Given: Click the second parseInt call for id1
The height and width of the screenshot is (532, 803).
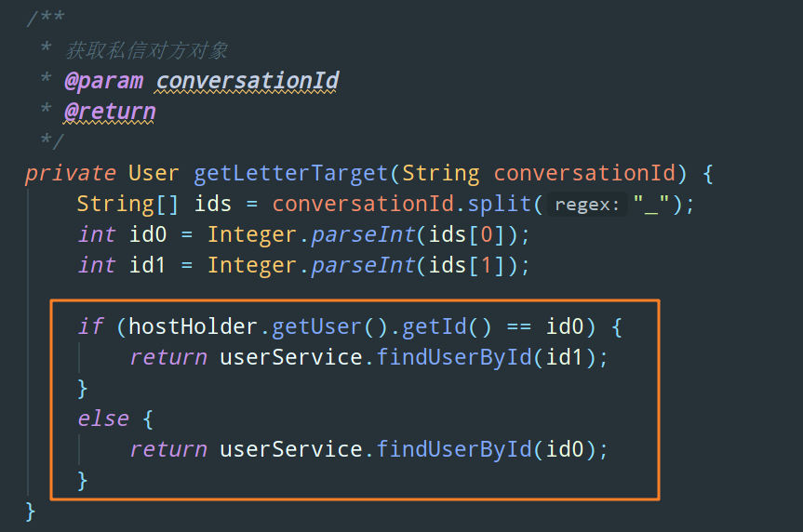Looking at the screenshot, I should (363, 265).
